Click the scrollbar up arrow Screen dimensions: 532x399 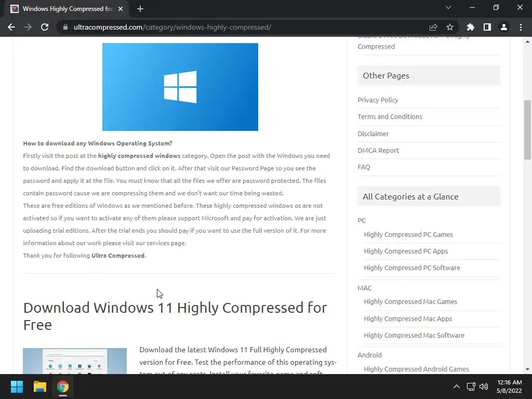point(527,42)
